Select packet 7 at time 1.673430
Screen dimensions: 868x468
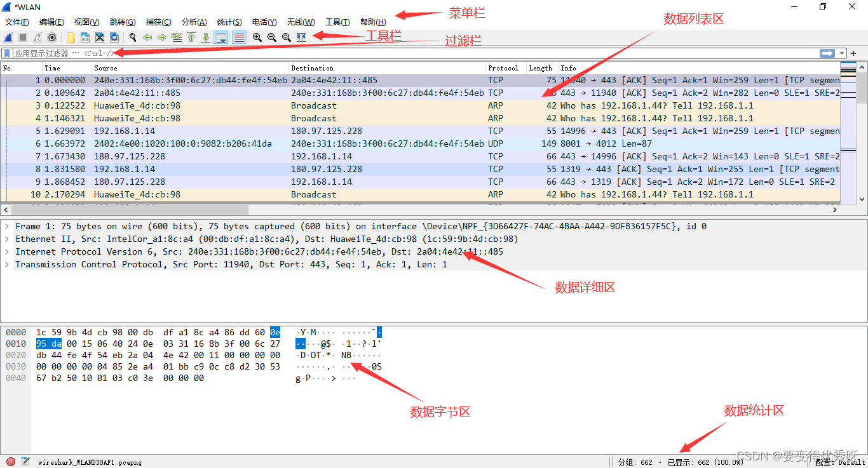pos(421,156)
